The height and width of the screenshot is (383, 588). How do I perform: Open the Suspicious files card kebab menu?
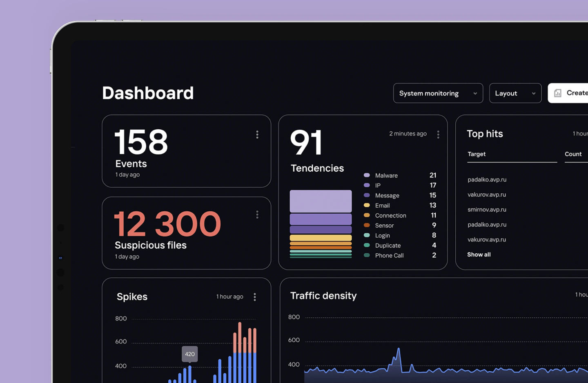pyautogui.click(x=257, y=215)
